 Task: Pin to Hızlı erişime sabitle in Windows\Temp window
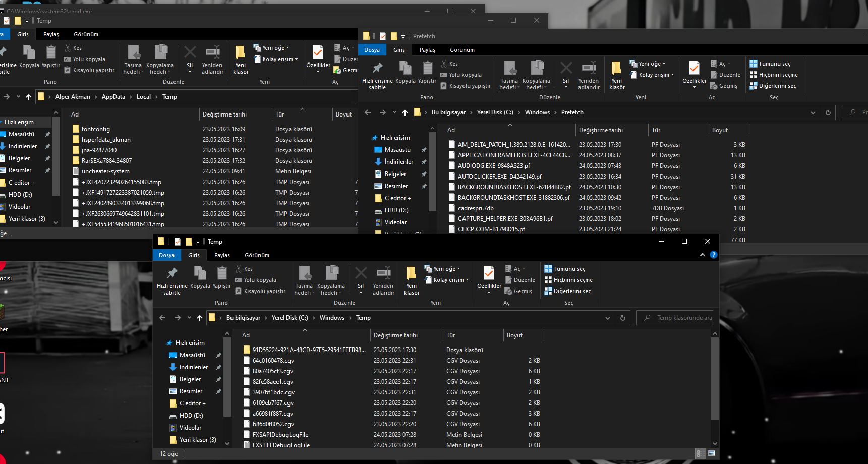pos(172,280)
